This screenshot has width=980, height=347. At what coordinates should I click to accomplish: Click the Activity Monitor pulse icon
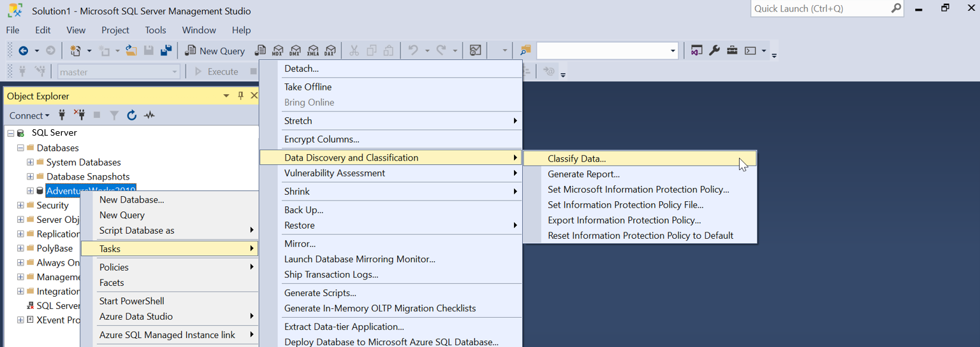click(x=149, y=115)
